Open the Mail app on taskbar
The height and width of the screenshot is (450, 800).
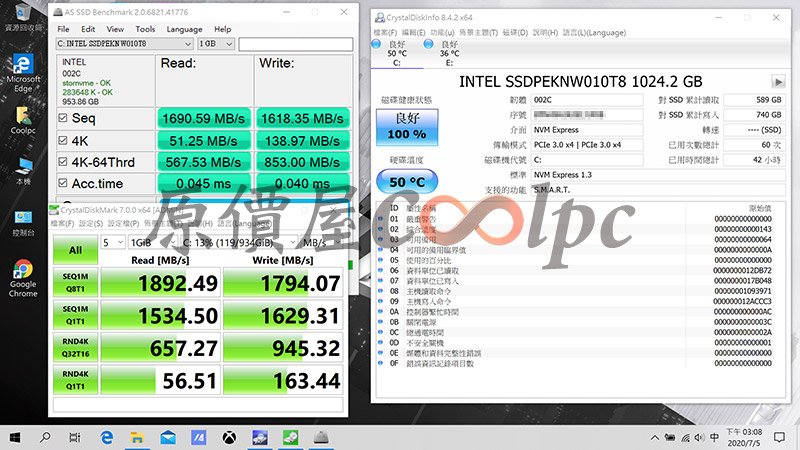[x=168, y=437]
